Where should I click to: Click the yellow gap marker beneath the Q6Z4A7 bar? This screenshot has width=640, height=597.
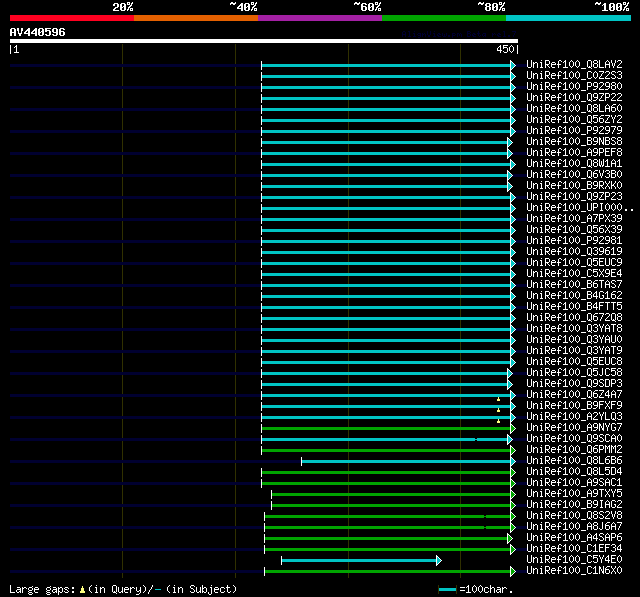point(498,399)
